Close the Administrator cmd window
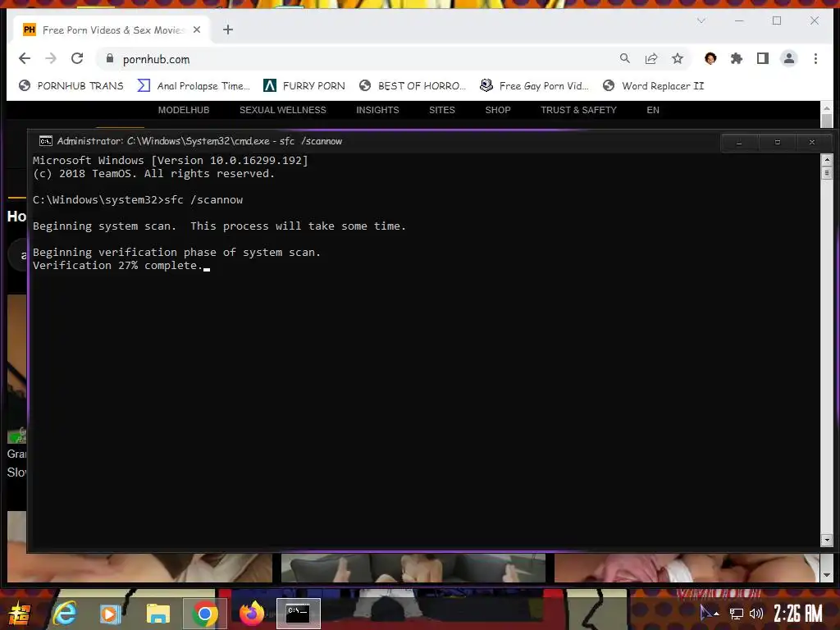 click(812, 143)
